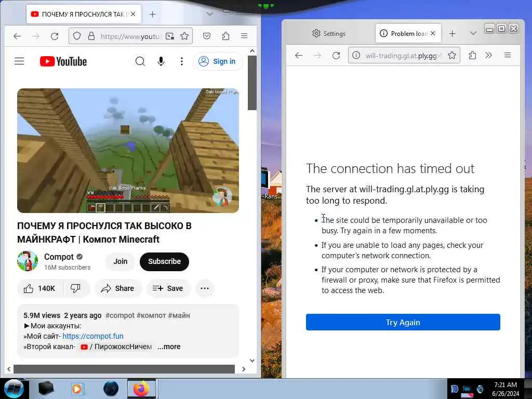Click YouTube horizontal scrollbar right arrow
Viewport: 532px width, 399px height.
point(244,369)
